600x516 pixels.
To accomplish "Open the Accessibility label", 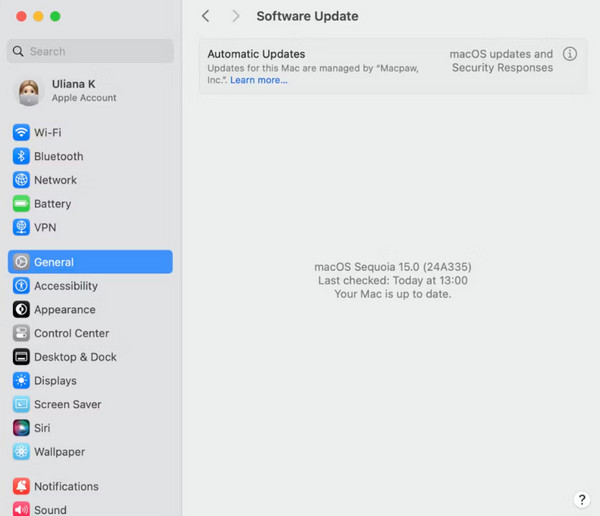I will click(x=66, y=286).
